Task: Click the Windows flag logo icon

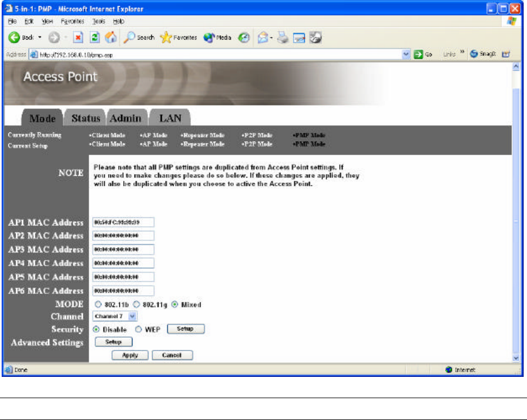Action: pos(511,21)
